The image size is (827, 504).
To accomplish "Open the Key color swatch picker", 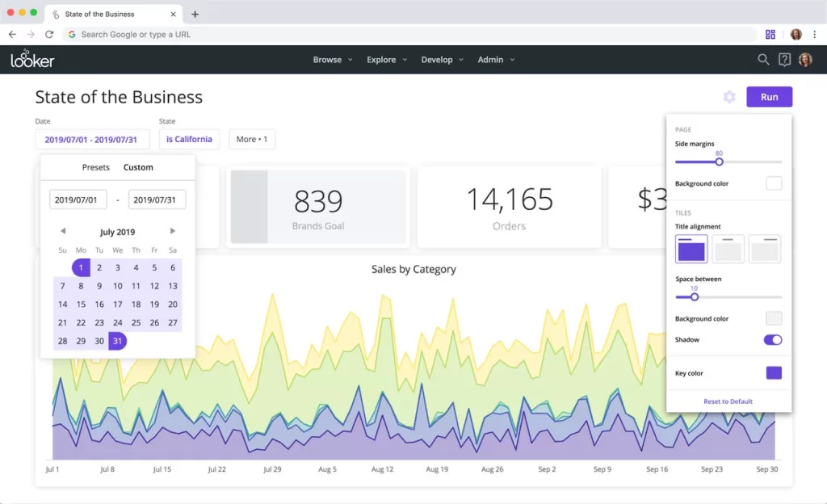I will [x=773, y=372].
